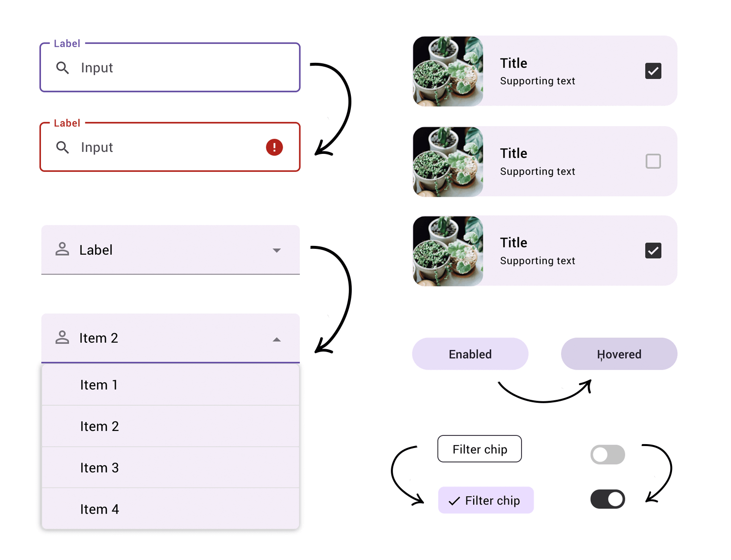Click the person icon beside Label dropdown
731x560 pixels.
point(62,249)
